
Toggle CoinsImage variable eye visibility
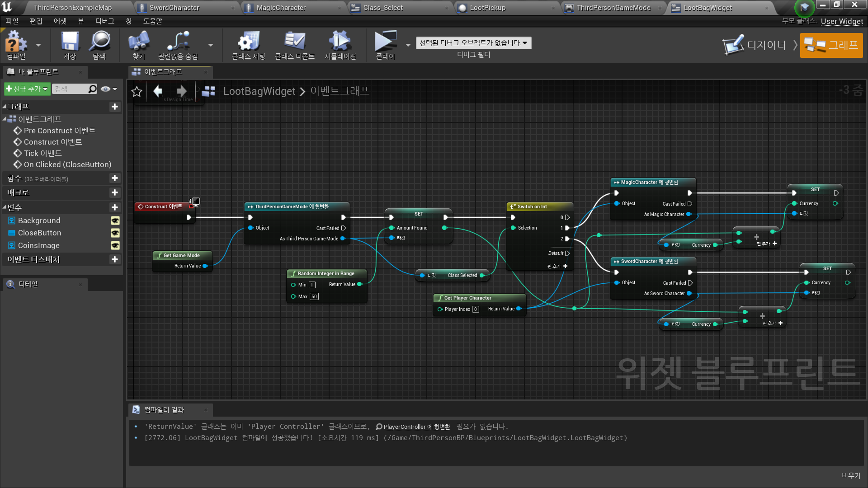click(115, 245)
